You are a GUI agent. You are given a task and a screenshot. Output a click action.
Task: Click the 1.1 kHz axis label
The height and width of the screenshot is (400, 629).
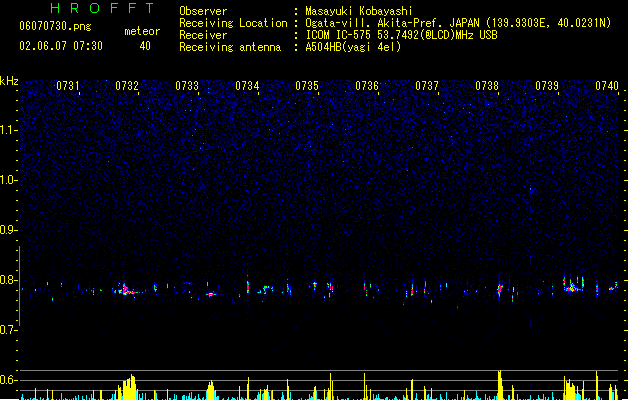pos(8,130)
